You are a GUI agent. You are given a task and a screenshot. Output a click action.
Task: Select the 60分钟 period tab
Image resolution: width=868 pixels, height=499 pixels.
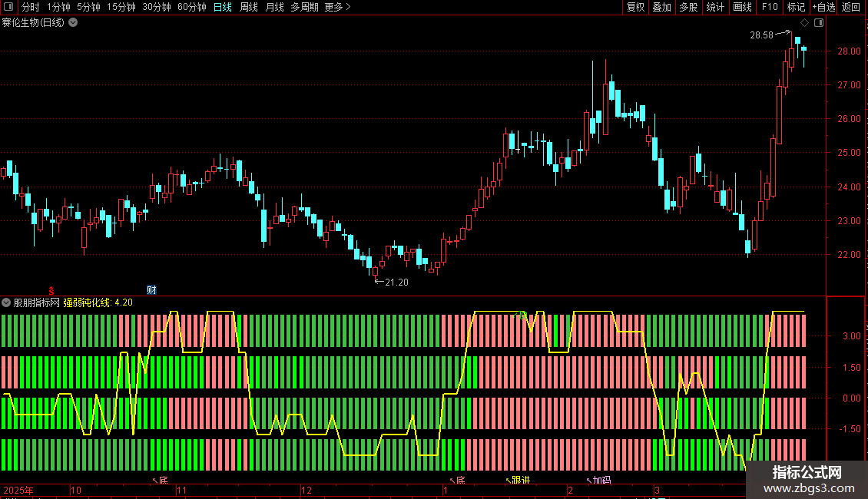192,7
